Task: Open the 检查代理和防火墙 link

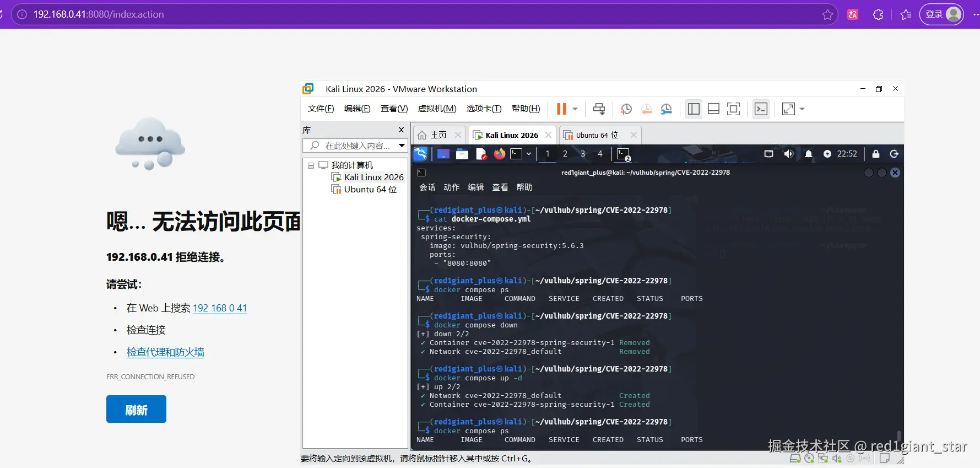Action: pyautogui.click(x=165, y=352)
